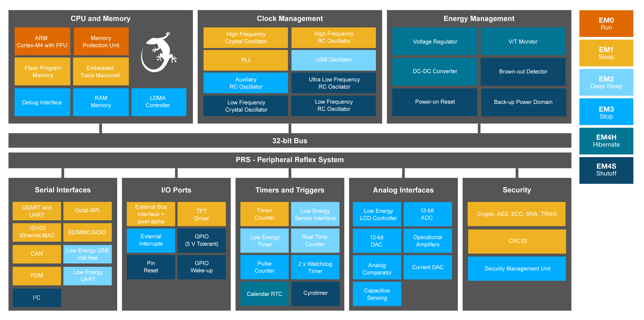Click the EM2 Deep Sleep legend box
This screenshot has height=320, width=644.
[606, 82]
